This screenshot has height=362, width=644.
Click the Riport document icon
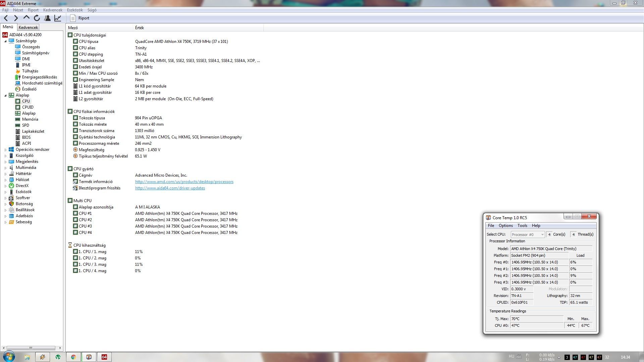[x=73, y=18]
